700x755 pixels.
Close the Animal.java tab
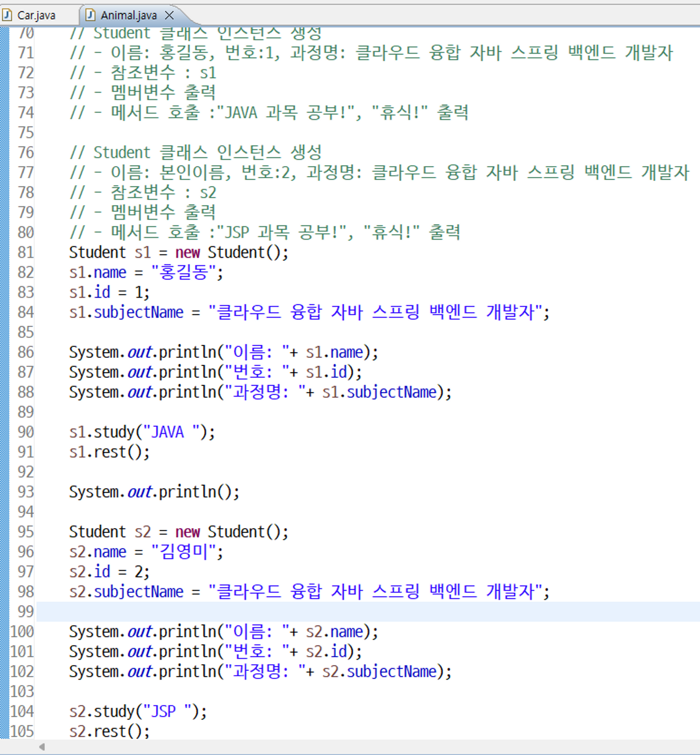[x=170, y=15]
